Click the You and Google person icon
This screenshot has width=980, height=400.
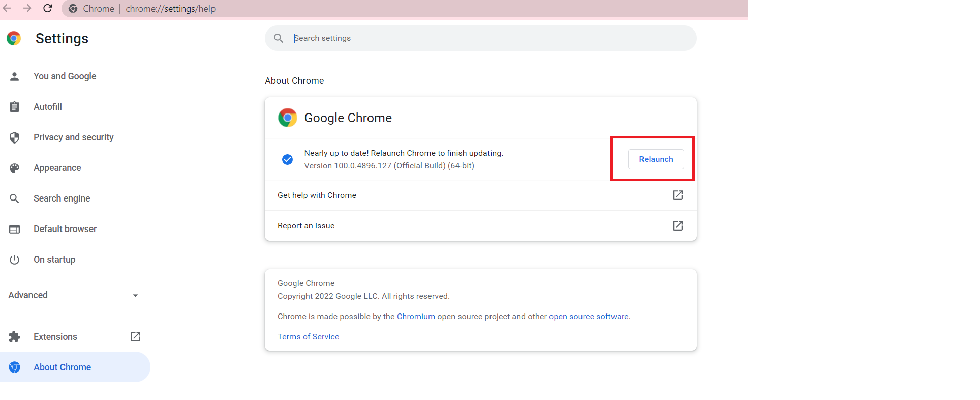[15, 76]
